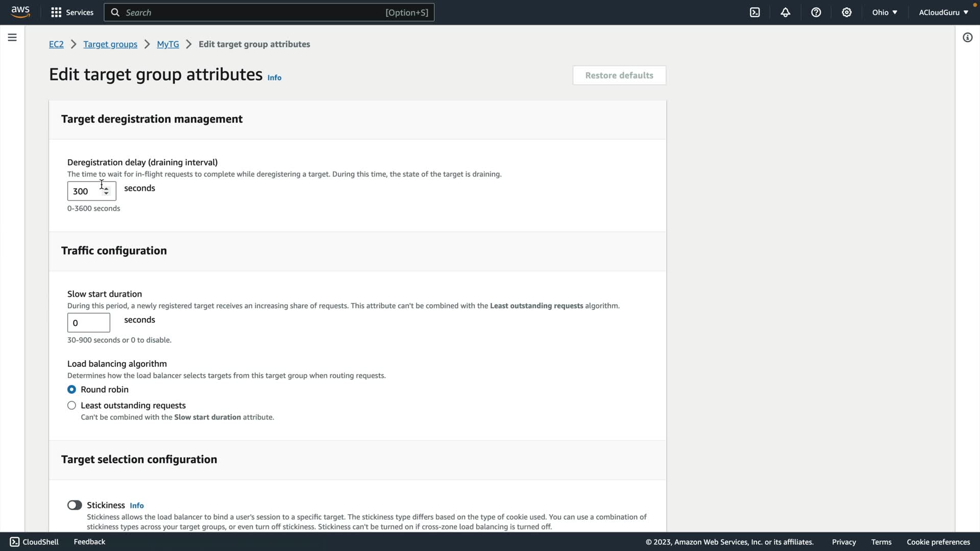Click the AWS logo home icon
The image size is (980, 551).
[20, 12]
